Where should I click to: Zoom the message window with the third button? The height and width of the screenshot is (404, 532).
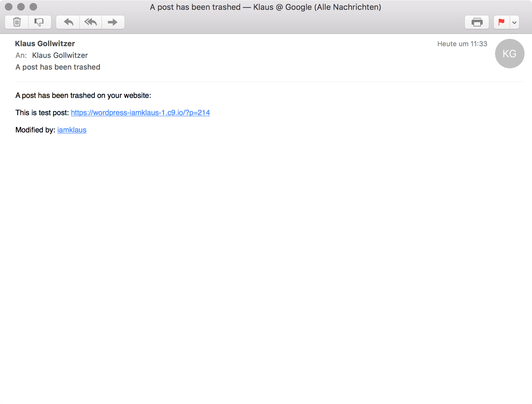[x=33, y=7]
